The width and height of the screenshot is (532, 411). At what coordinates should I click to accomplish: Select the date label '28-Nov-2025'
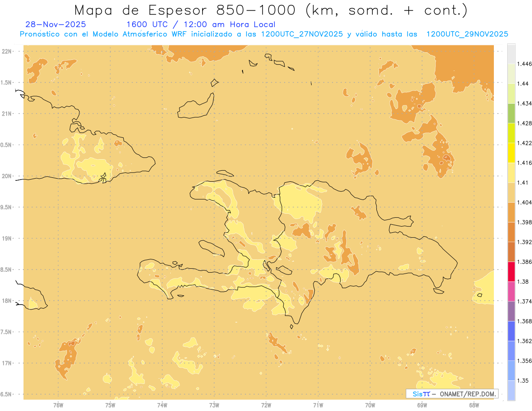pyautogui.click(x=56, y=24)
